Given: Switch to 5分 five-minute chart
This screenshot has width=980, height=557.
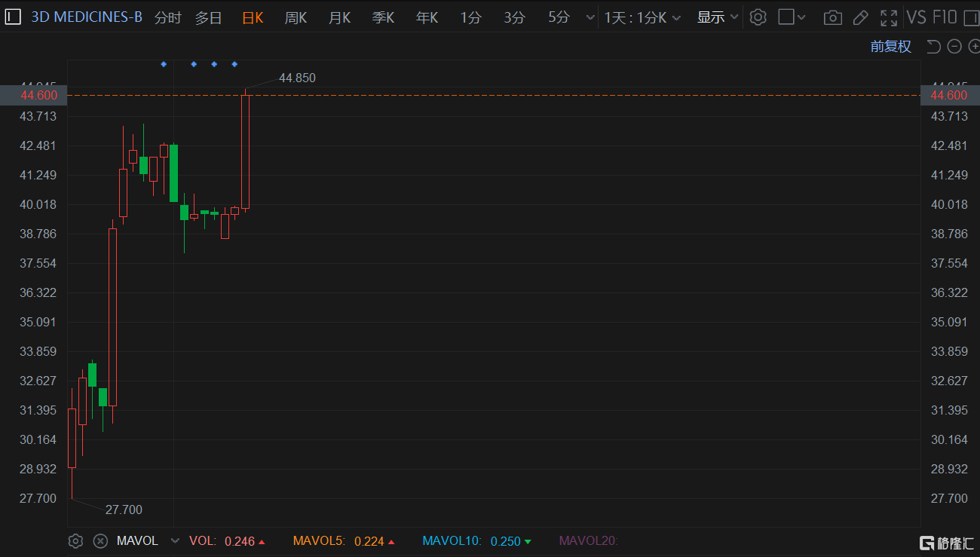Looking at the screenshot, I should (559, 17).
